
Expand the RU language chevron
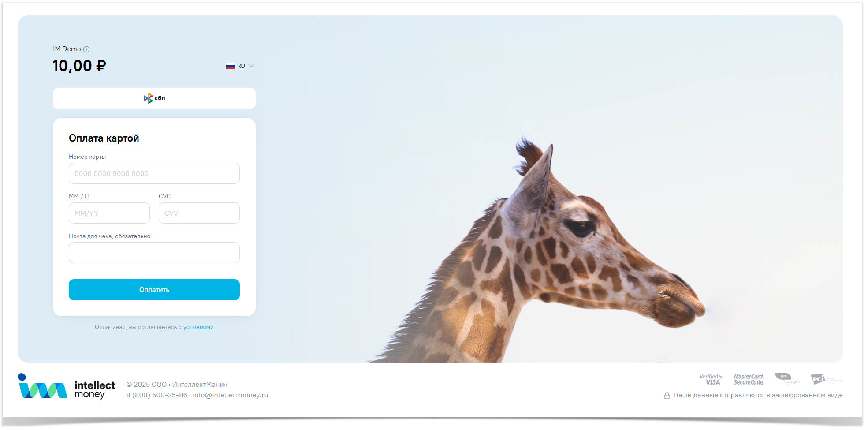(x=251, y=66)
